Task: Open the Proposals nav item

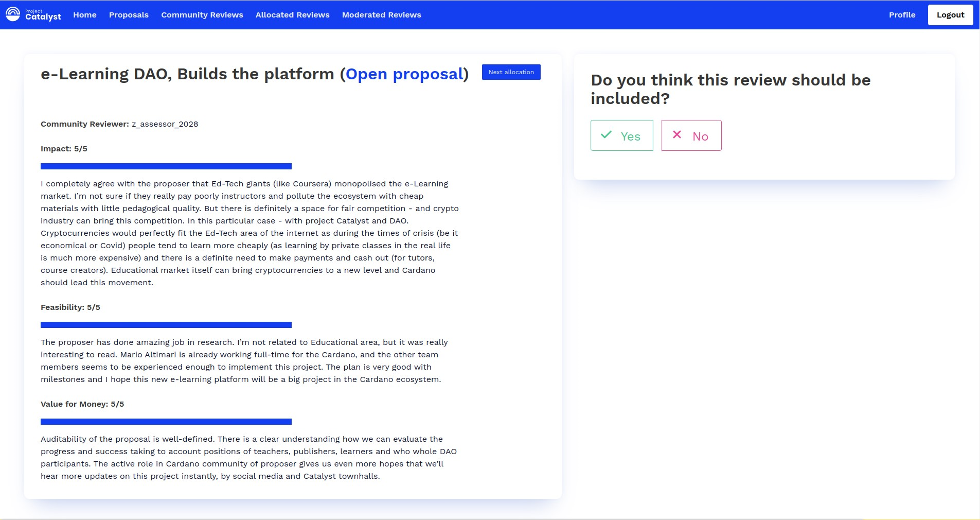Action: pos(129,15)
